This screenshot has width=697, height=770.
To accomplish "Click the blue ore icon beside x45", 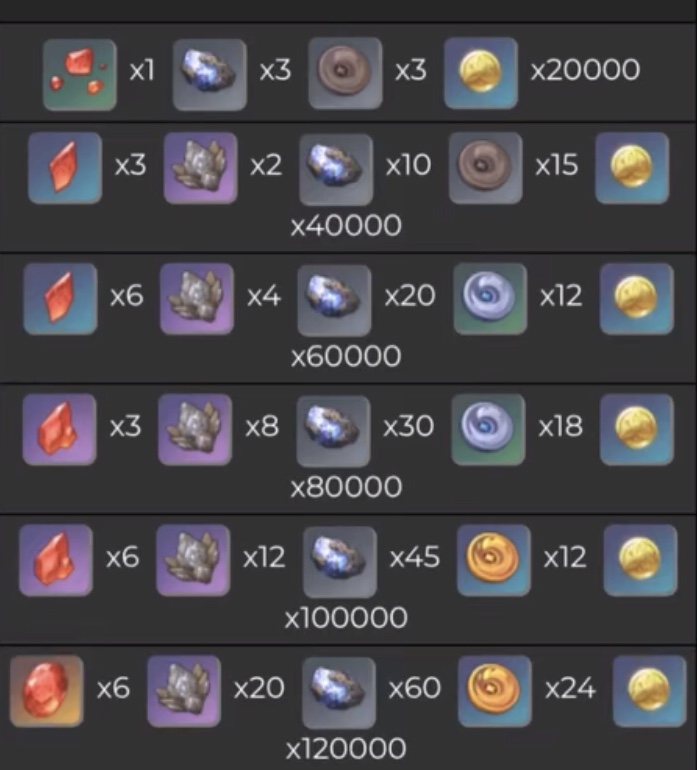I will click(340, 562).
